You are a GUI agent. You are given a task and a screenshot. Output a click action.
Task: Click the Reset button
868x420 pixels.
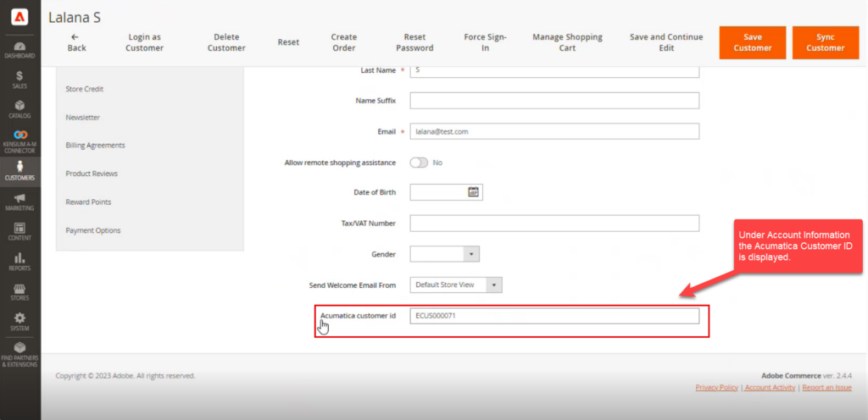click(x=288, y=42)
